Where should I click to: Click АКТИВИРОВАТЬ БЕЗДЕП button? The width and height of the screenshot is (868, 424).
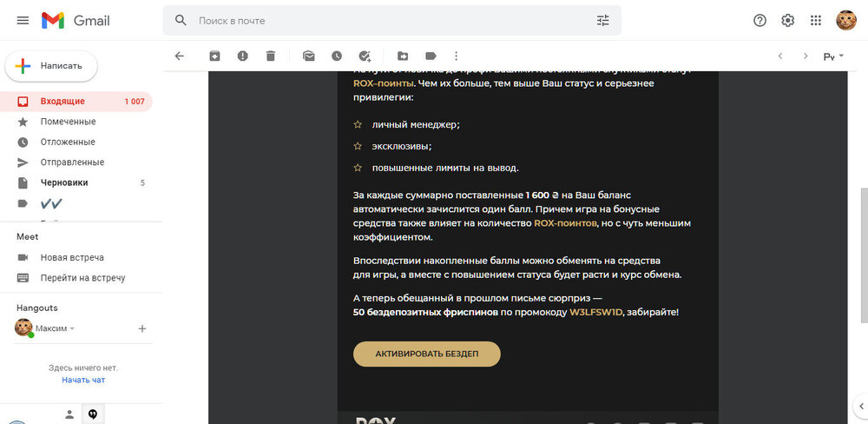426,354
